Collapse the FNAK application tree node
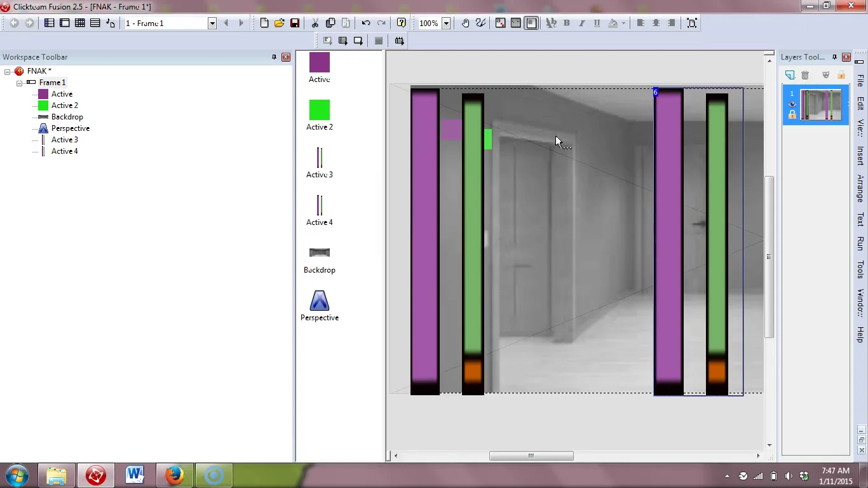 coord(8,71)
